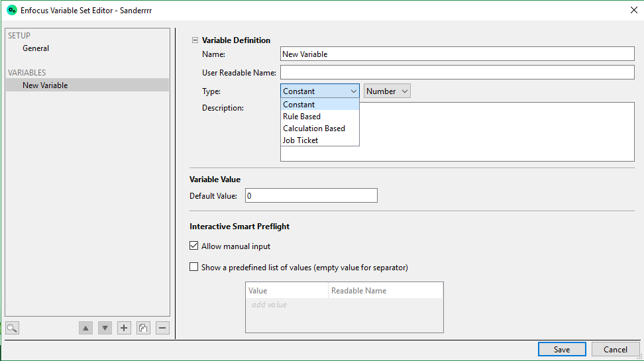Viewport: 644px width, 361px height.
Task: Duplicate the selected variable
Action: [143, 328]
